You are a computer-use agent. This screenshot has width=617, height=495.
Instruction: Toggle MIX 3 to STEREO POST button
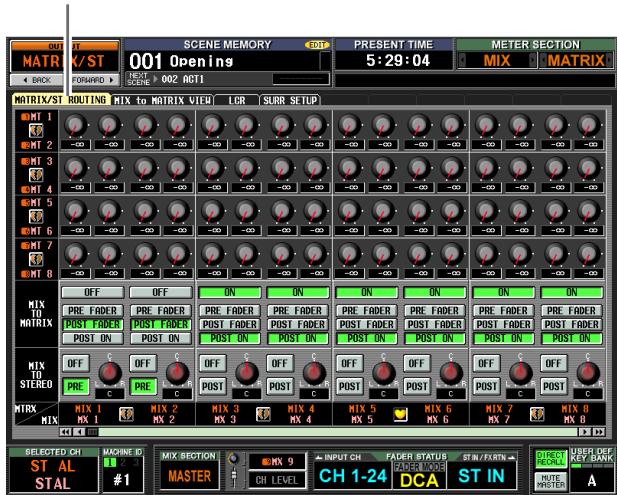[212, 386]
